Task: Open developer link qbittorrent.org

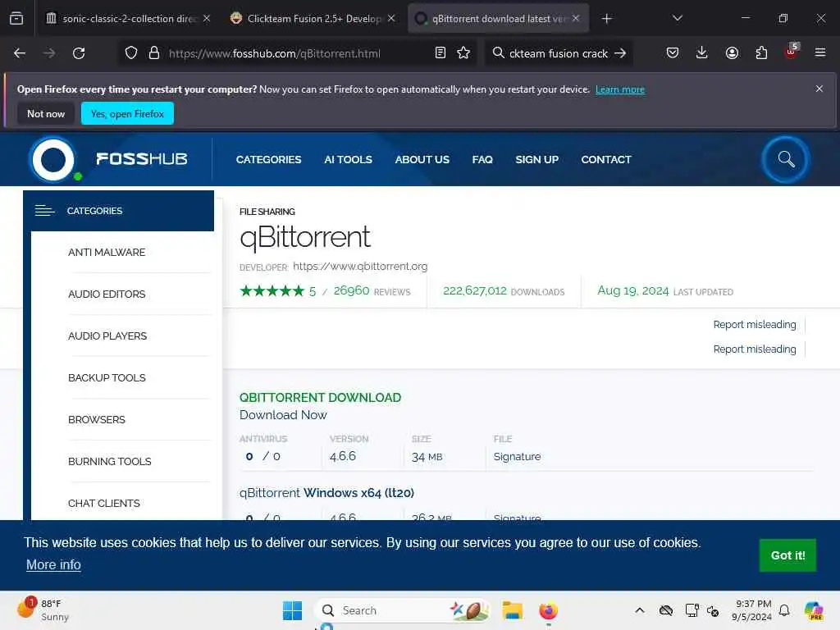Action: point(360,267)
